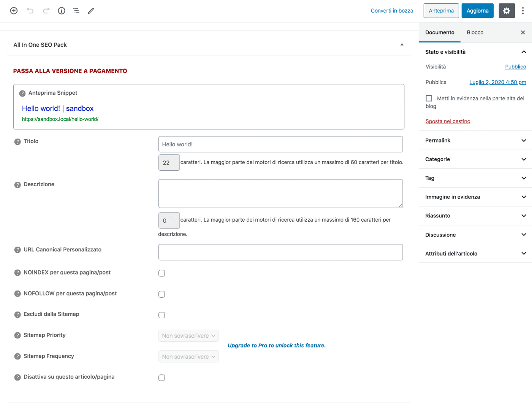Expand the Tag section
The height and width of the screenshot is (403, 532).
tap(475, 178)
